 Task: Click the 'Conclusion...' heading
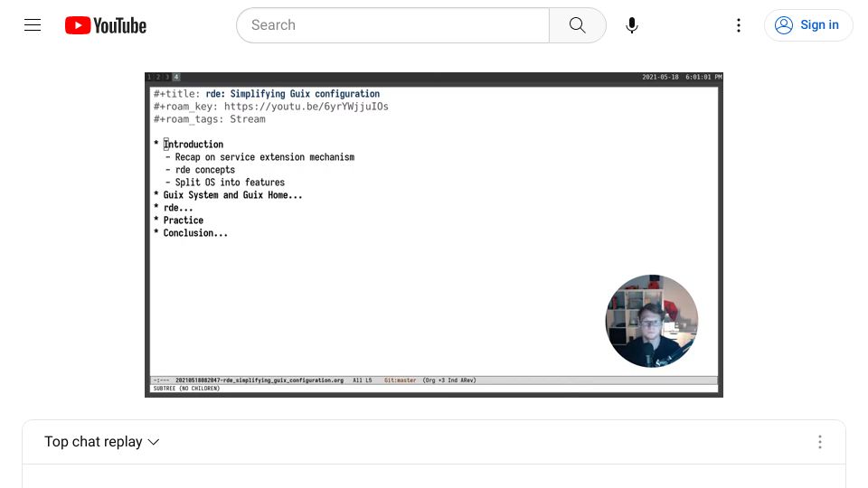(x=195, y=233)
